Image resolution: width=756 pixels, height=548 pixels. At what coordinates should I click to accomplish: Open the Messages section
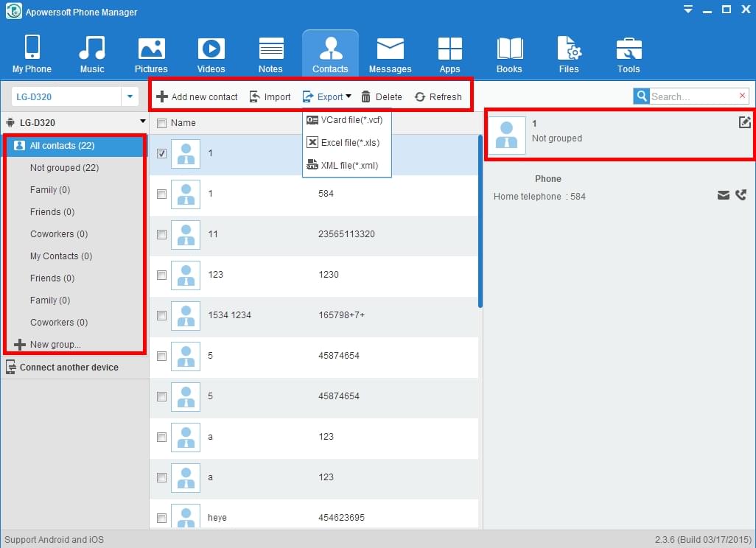pyautogui.click(x=390, y=54)
